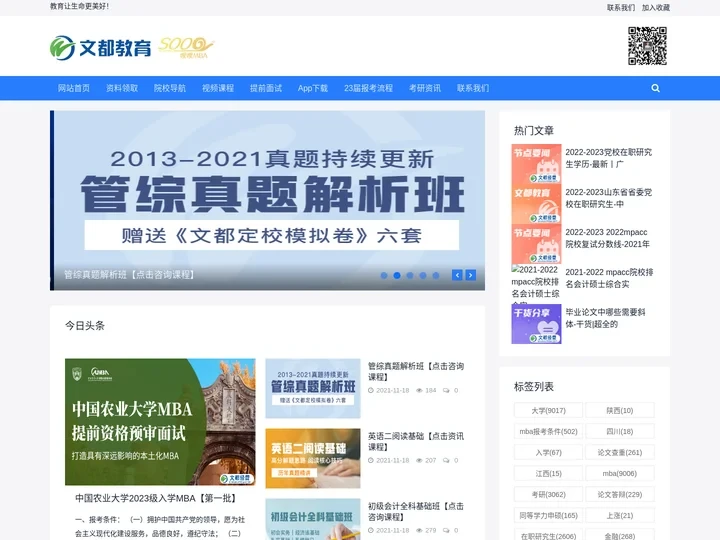Click 干货分享 purple thumbnail

coord(536,324)
